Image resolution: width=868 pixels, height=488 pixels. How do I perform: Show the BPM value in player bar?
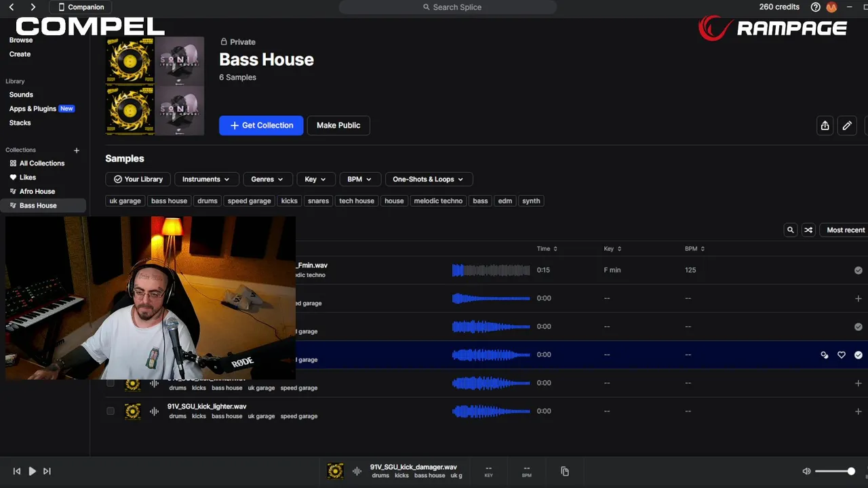(x=527, y=471)
